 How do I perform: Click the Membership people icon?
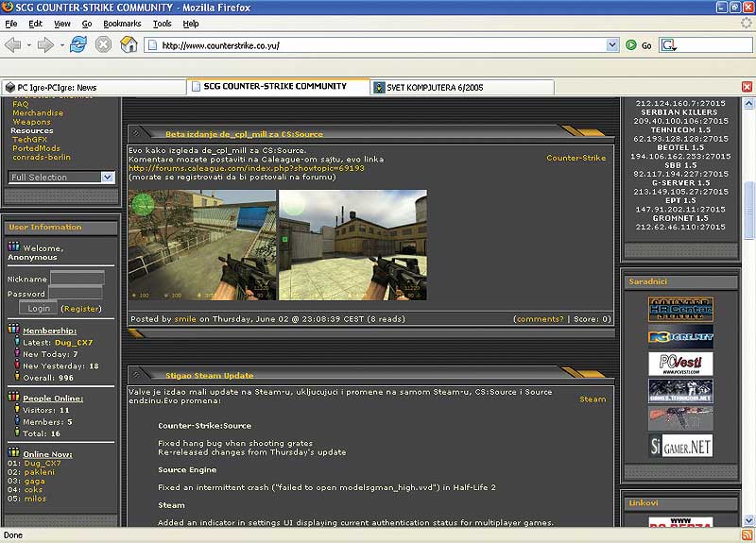click(x=13, y=329)
